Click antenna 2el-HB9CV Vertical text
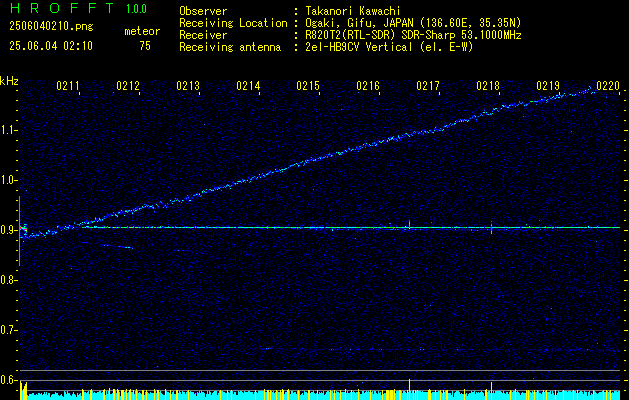The height and width of the screenshot is (400, 629). (389, 47)
